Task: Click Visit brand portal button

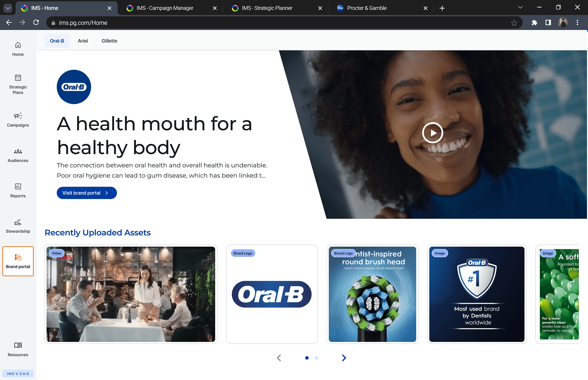Action: click(x=87, y=193)
